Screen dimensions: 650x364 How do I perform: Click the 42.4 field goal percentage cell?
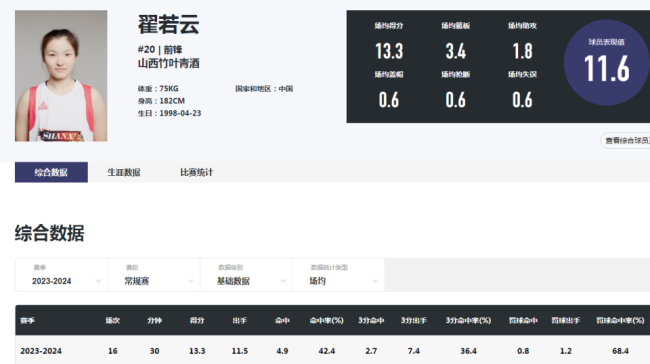[327, 351]
